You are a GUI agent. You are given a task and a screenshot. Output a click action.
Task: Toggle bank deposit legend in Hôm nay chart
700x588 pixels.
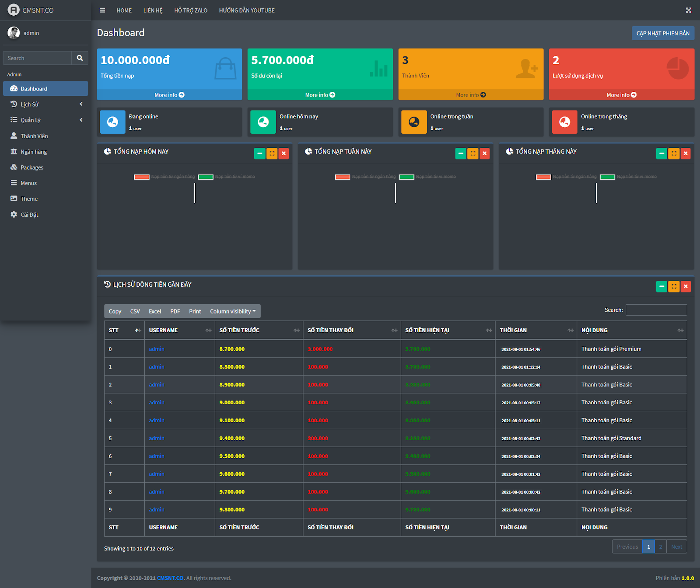pos(164,177)
